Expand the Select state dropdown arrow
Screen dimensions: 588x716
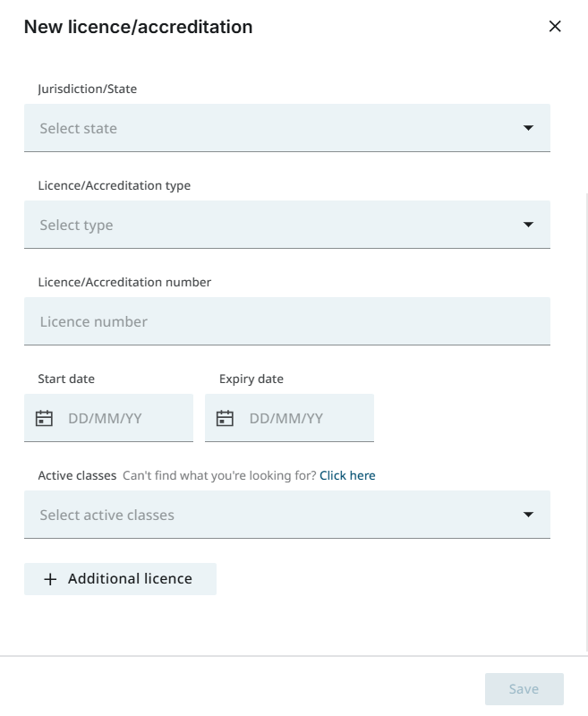pyautogui.click(x=528, y=128)
